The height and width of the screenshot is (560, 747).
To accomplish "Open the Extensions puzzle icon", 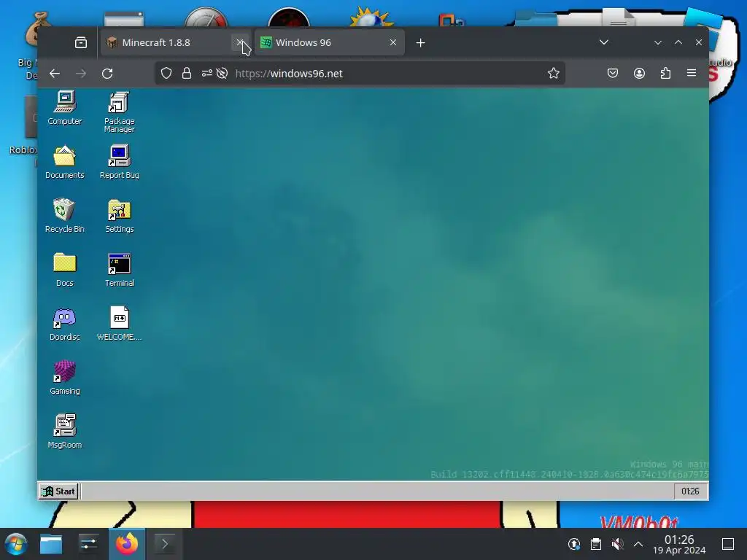I will pos(665,73).
